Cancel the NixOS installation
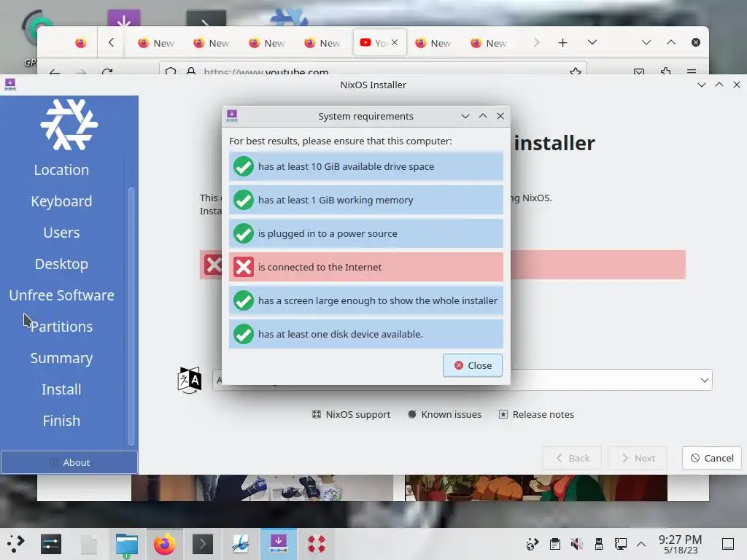 (712, 458)
